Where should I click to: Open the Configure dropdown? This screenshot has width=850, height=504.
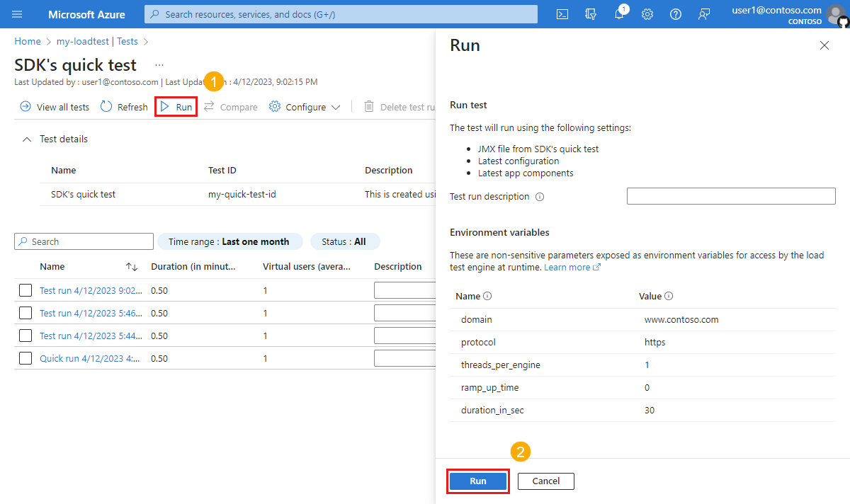304,106
